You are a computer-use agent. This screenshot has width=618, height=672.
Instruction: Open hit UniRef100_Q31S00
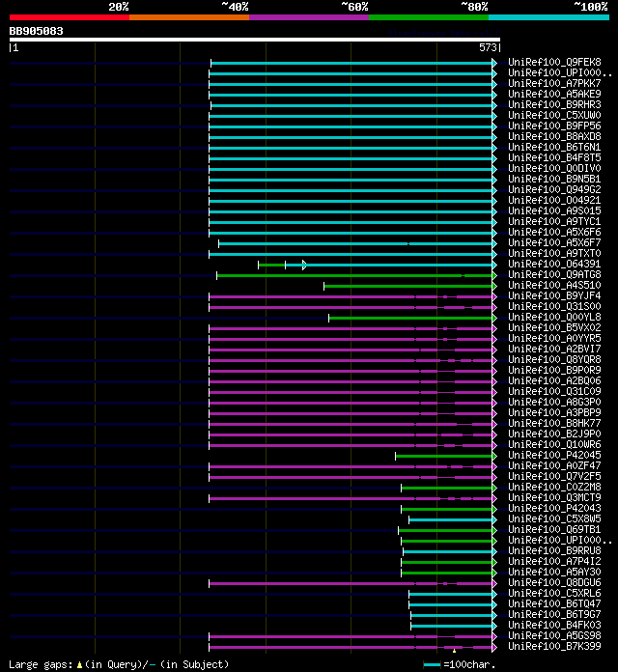tap(554, 306)
